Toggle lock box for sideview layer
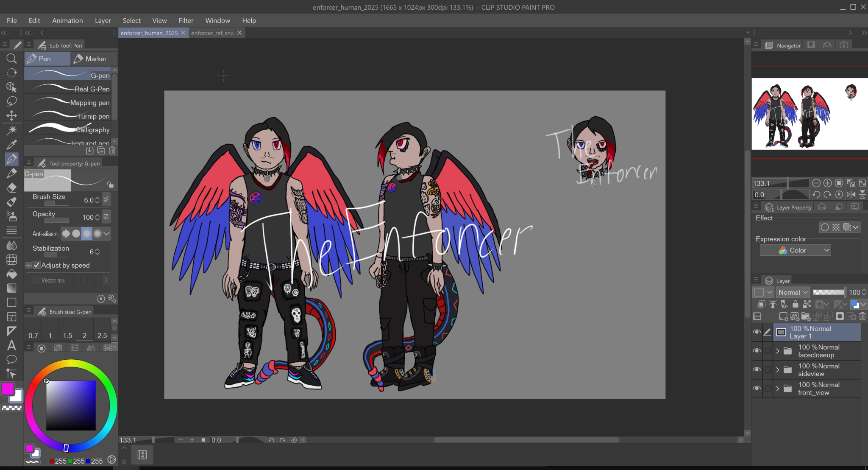 pyautogui.click(x=768, y=369)
